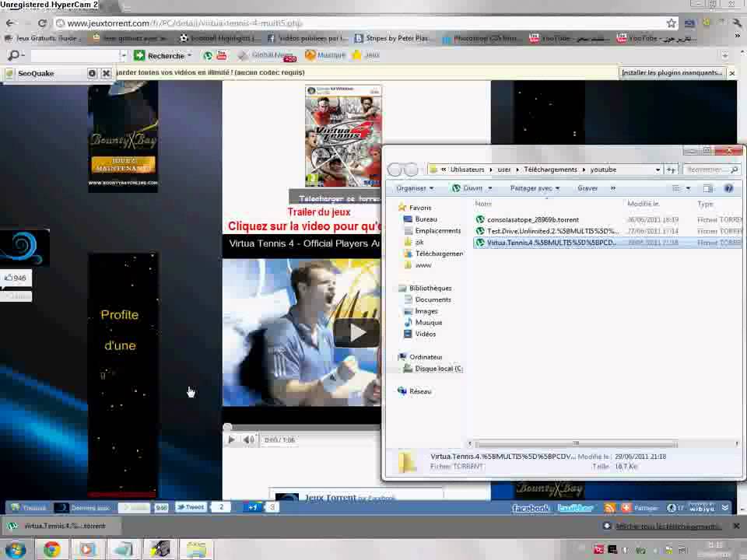The image size is (747, 560).
Task: Click the small play button under video
Action: (x=231, y=439)
